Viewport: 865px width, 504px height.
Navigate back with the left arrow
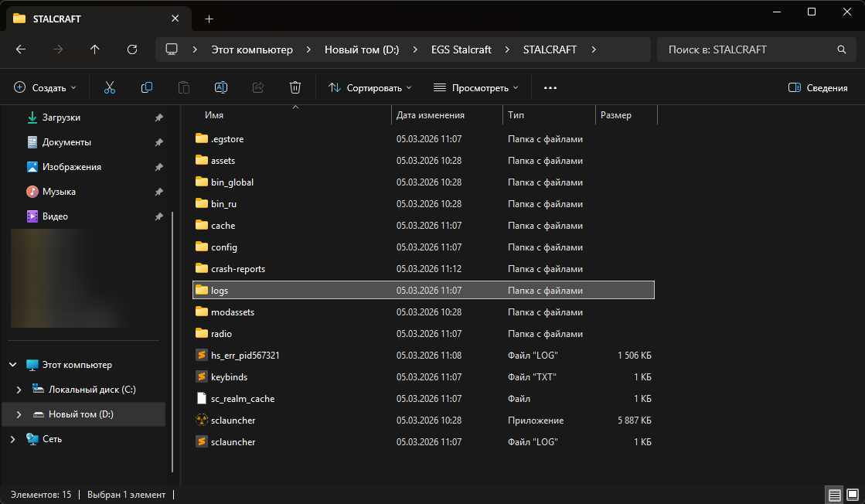point(21,49)
